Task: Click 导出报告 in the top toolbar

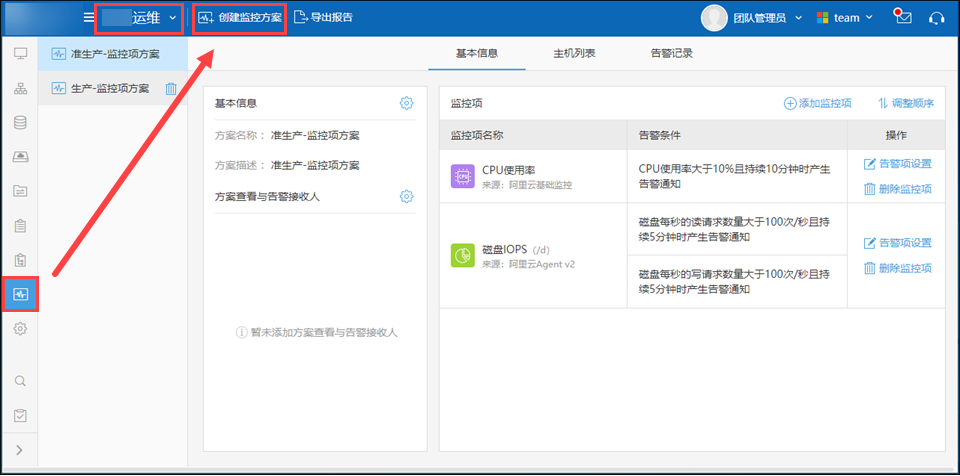Action: click(323, 17)
